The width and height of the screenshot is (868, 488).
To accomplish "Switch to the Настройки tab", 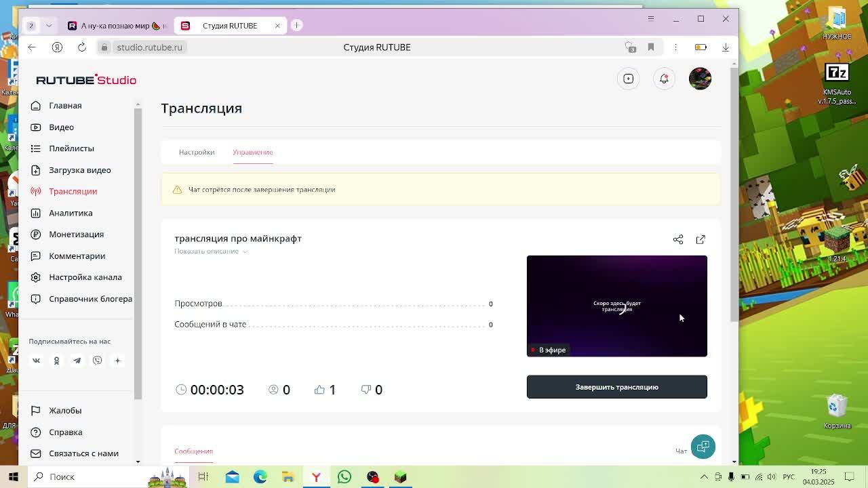I will pyautogui.click(x=197, y=152).
